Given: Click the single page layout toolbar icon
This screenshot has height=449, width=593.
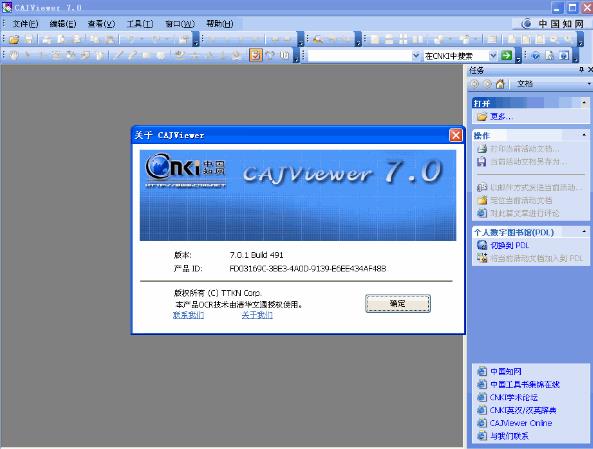Looking at the screenshot, I should pos(375,39).
